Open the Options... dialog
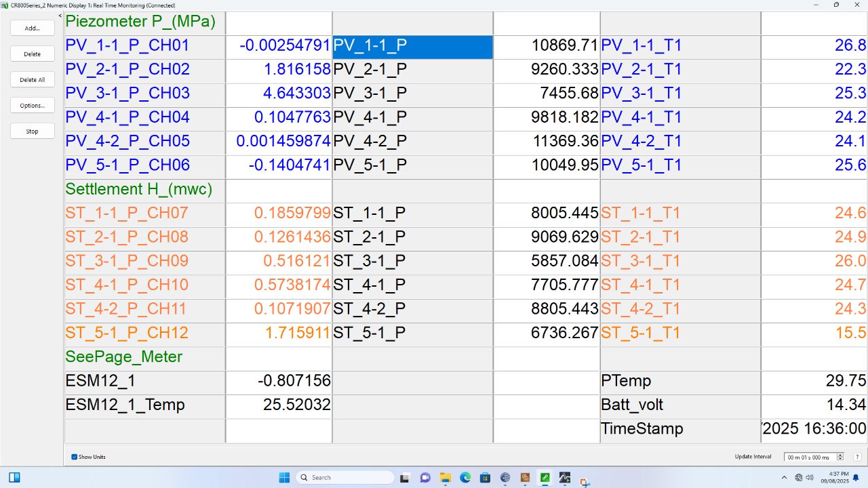868x488 pixels. tap(33, 106)
